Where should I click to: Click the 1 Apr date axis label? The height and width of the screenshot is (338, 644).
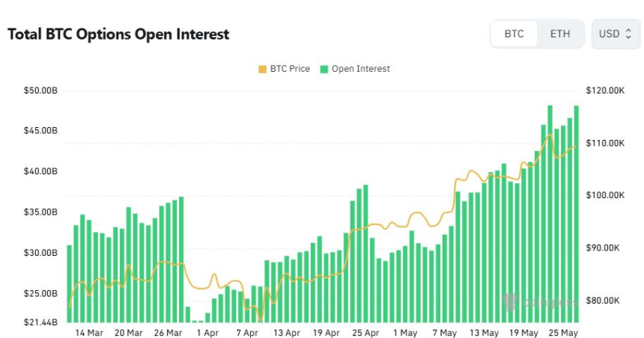click(207, 333)
